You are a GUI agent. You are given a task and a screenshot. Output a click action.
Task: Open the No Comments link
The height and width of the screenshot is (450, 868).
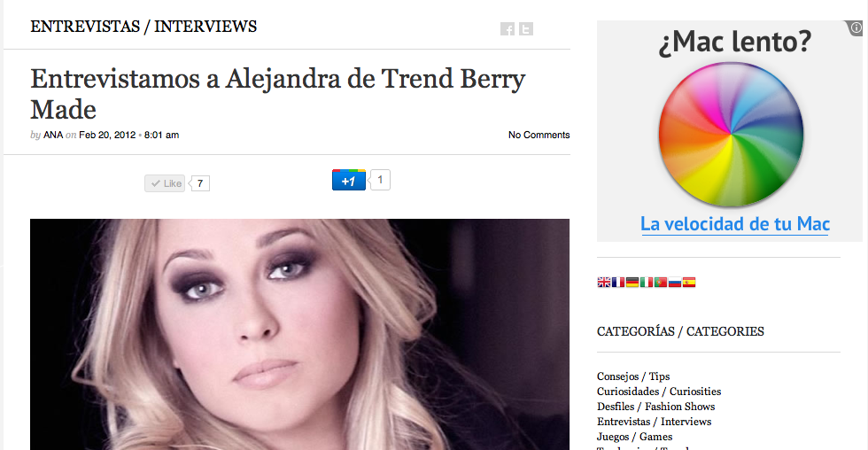(x=539, y=135)
